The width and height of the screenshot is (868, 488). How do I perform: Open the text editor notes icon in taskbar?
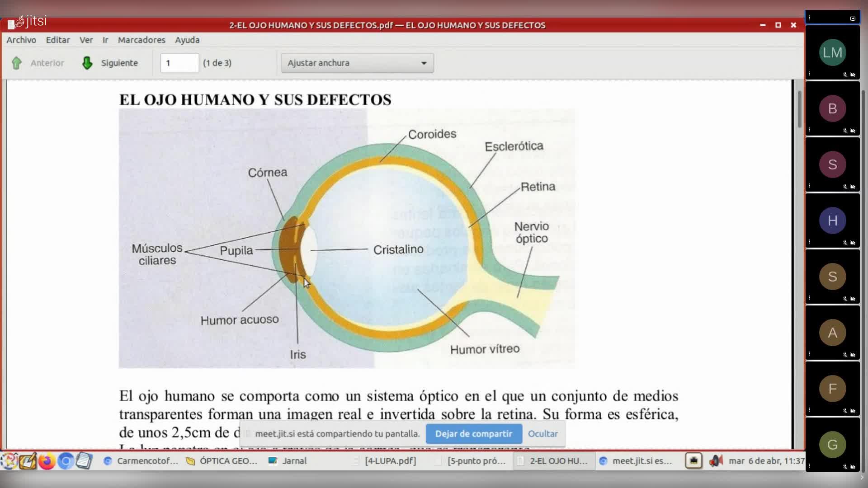84,461
